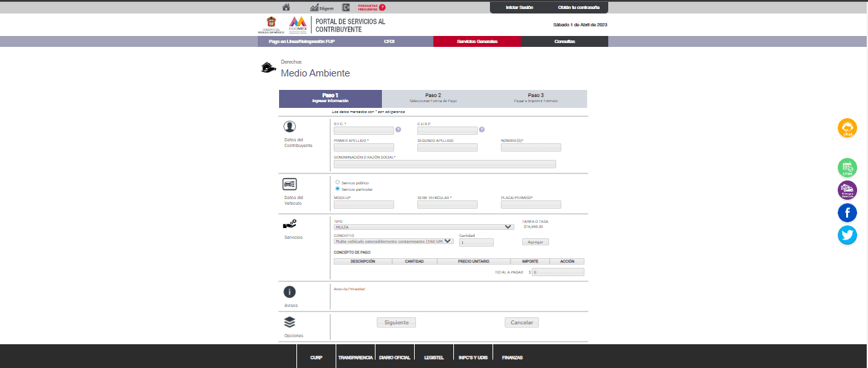Click the Agregar button
The width and height of the screenshot is (868, 368).
(x=535, y=242)
